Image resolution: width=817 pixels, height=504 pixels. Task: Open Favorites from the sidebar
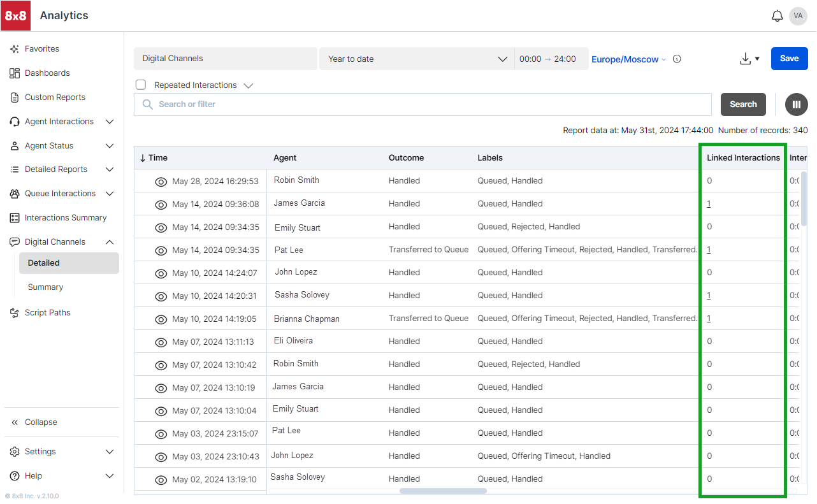(x=41, y=48)
